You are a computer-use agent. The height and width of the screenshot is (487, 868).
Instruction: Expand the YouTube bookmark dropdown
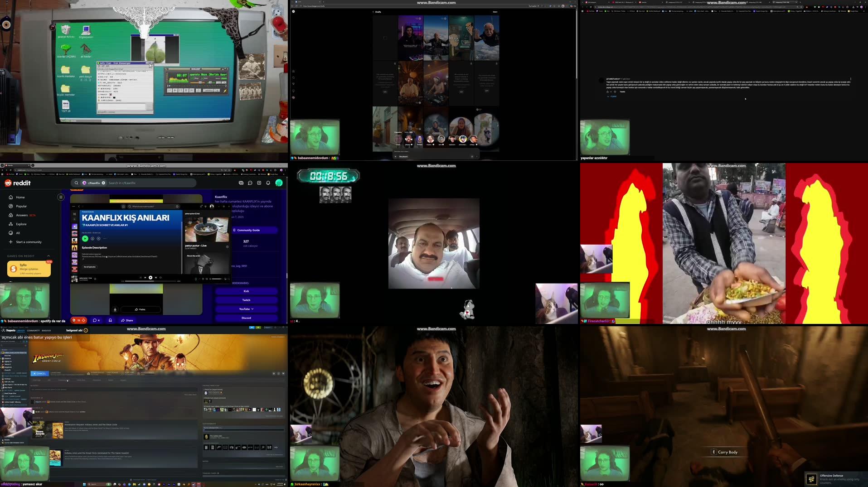pos(252,309)
